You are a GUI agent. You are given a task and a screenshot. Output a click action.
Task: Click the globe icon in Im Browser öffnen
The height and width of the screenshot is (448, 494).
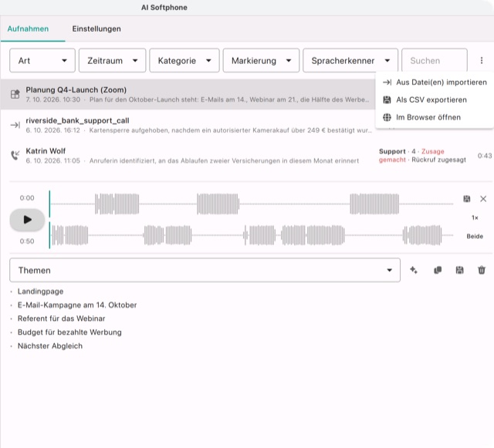(x=387, y=117)
